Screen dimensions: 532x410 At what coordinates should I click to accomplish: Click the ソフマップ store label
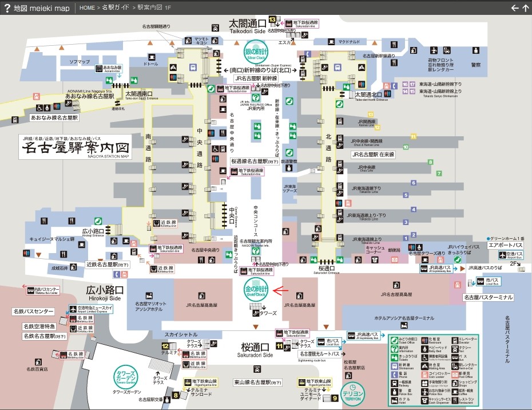pos(80,62)
